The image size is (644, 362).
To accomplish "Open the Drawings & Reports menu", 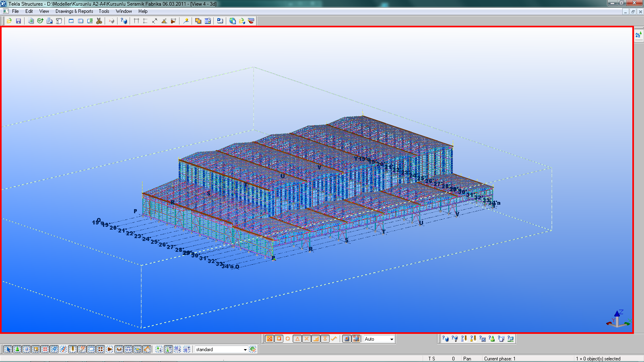I will [74, 11].
